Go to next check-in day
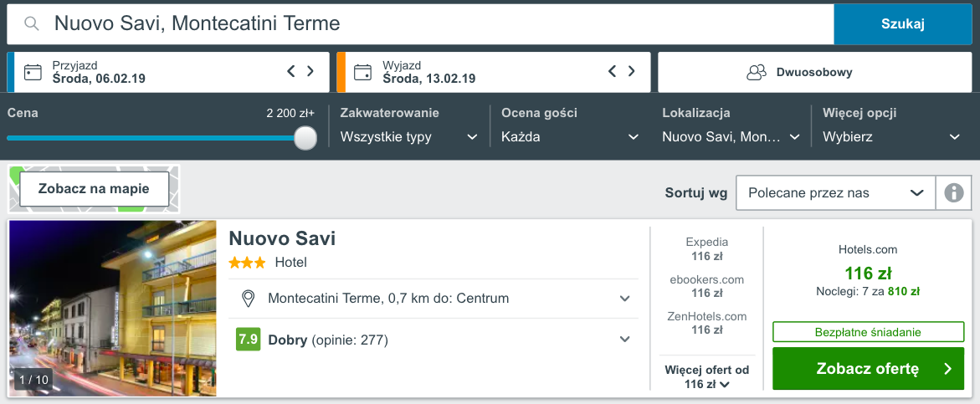The width and height of the screenshot is (980, 404). click(x=310, y=71)
